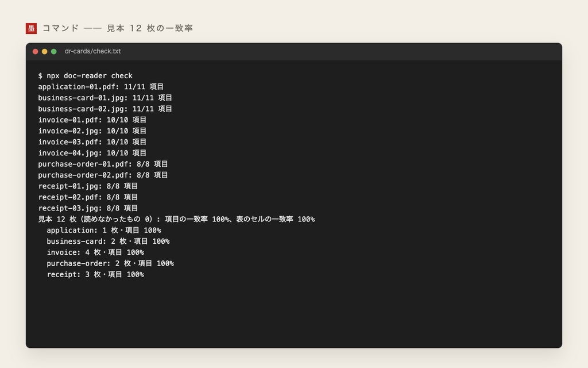
Task: Click the command line npx doc-reader check
Action: point(86,76)
